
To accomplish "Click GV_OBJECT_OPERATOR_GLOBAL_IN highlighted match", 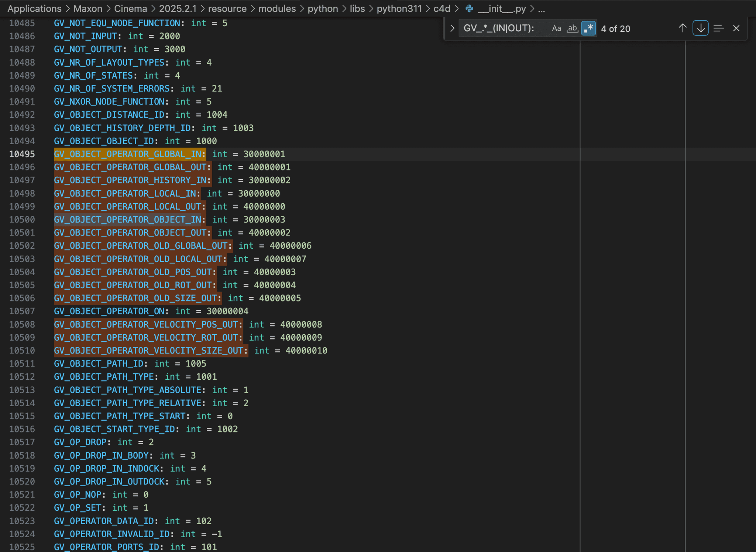I will (127, 154).
